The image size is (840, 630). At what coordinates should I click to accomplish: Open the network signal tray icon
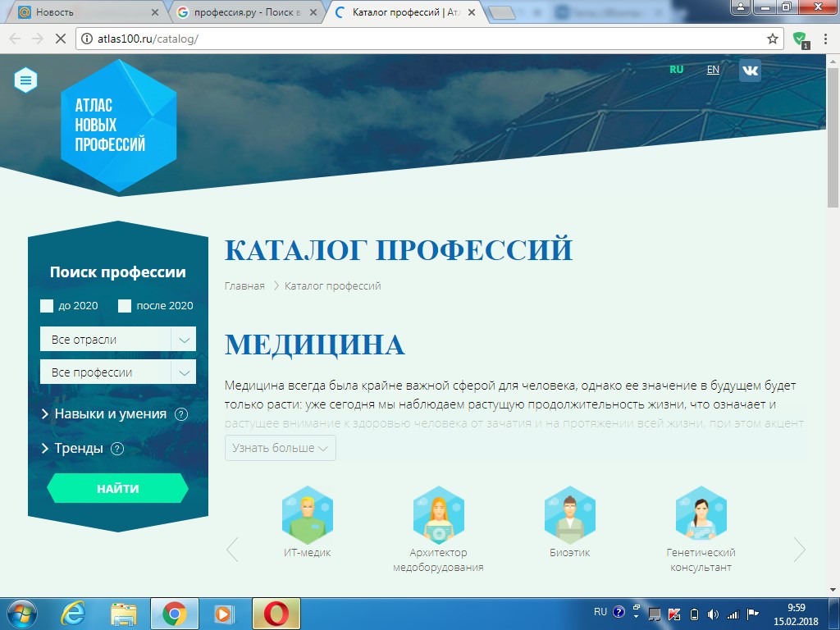click(x=733, y=614)
